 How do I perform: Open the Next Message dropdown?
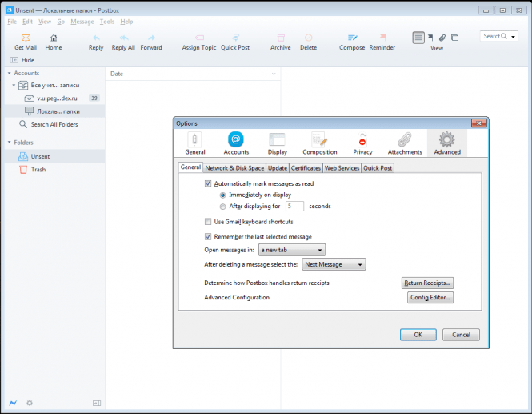[x=334, y=264]
